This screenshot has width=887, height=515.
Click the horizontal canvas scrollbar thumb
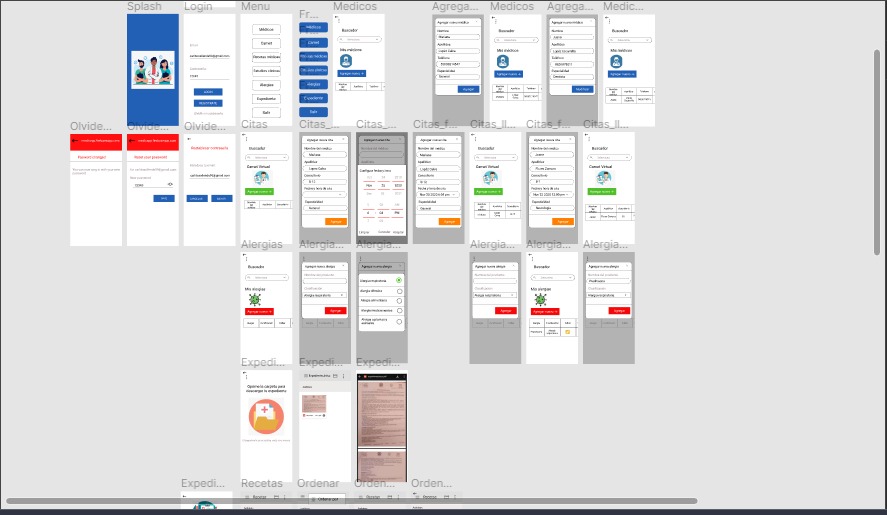click(x=352, y=501)
